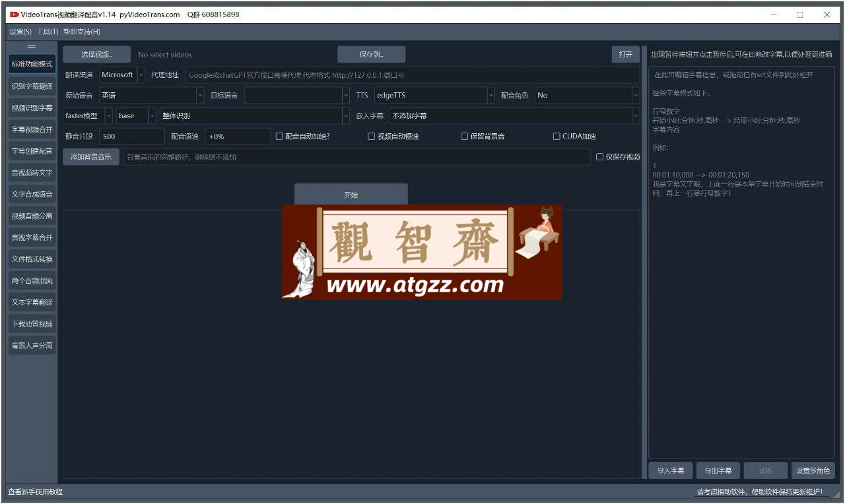Enable the 配音自动加速 checkbox

tap(302, 137)
